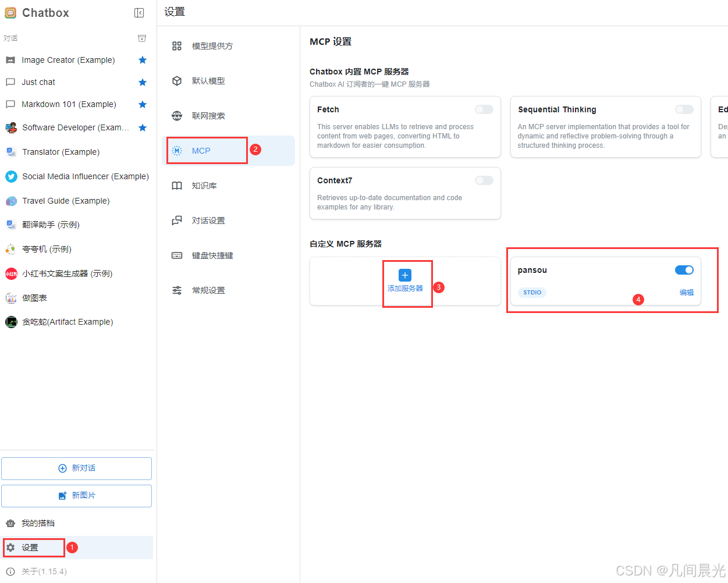
Task: Enable the Fetch MCP server toggle
Action: point(484,109)
